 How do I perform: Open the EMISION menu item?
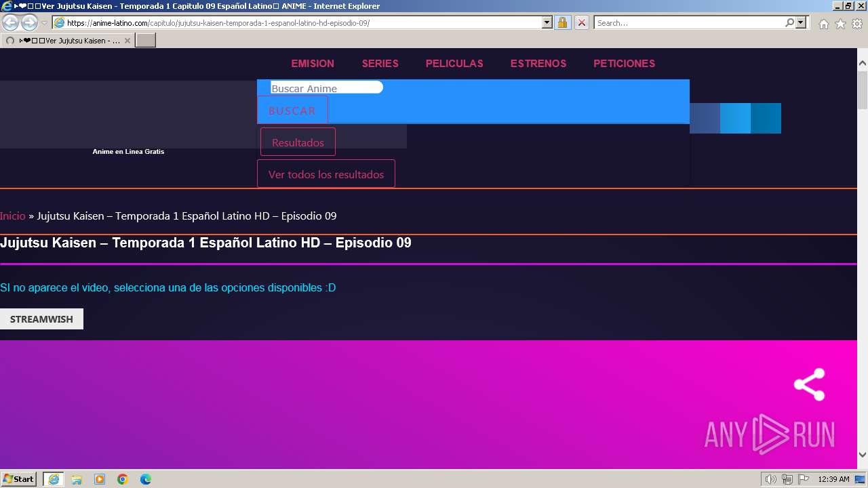tap(313, 64)
